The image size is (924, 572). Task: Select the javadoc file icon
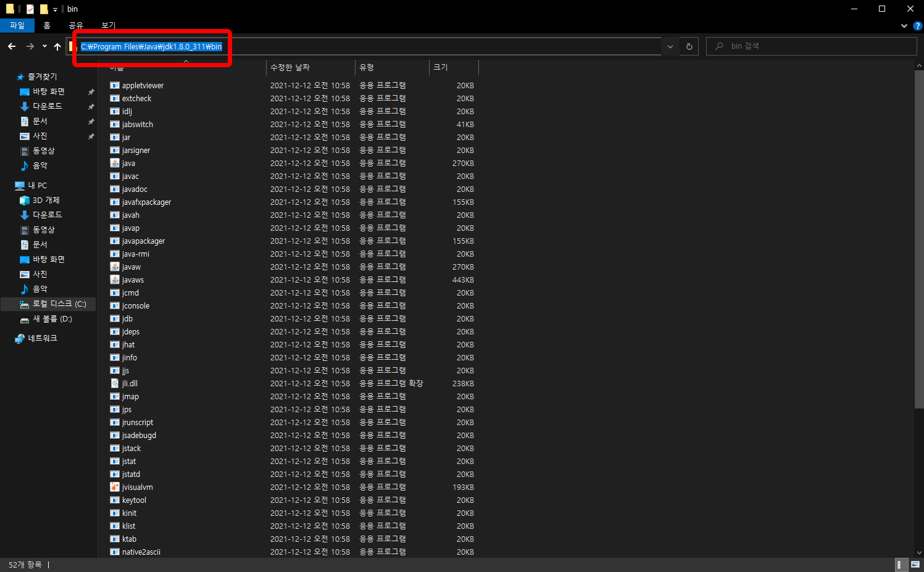tap(115, 189)
